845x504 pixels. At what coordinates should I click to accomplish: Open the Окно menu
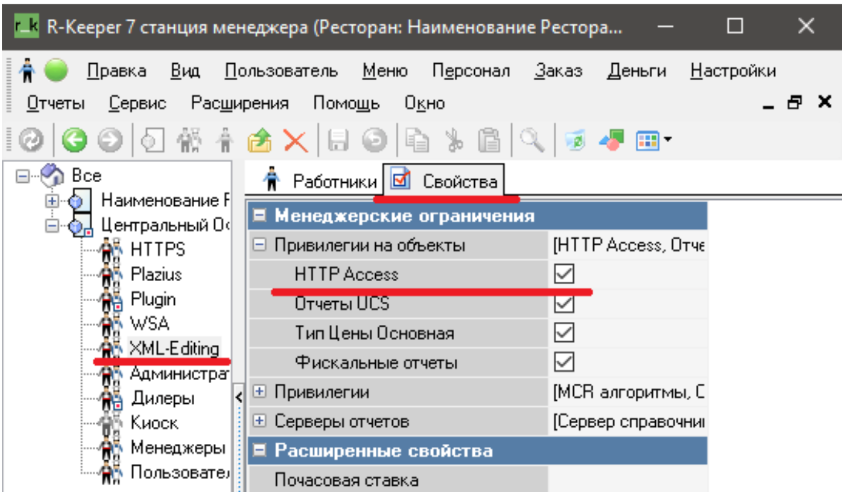coord(425,103)
